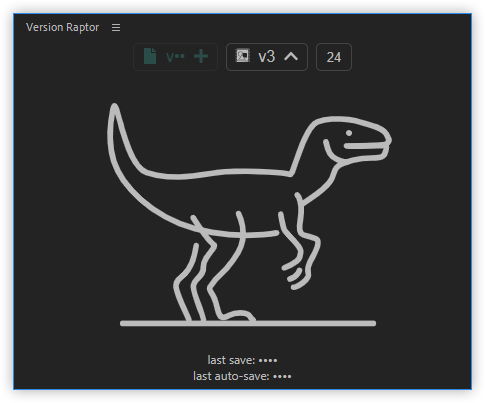Open the Version Raptor panel hamburger menu
Image resolution: width=485 pixels, height=403 pixels.
pos(116,27)
